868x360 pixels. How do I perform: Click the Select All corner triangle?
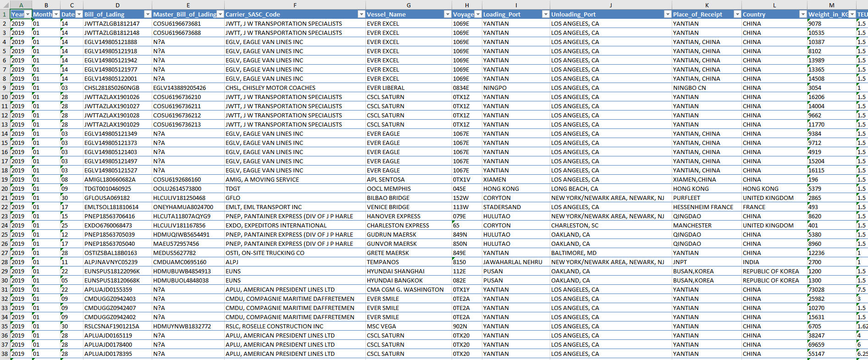point(5,5)
